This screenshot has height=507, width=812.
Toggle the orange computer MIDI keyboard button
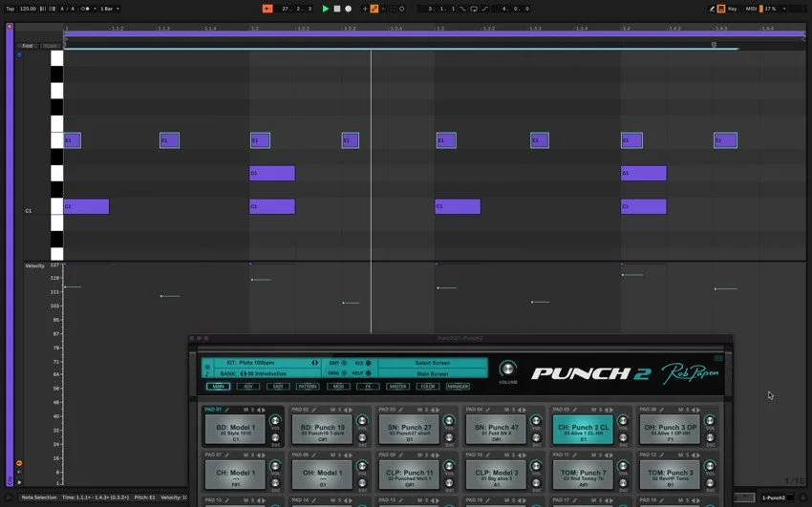721,9
